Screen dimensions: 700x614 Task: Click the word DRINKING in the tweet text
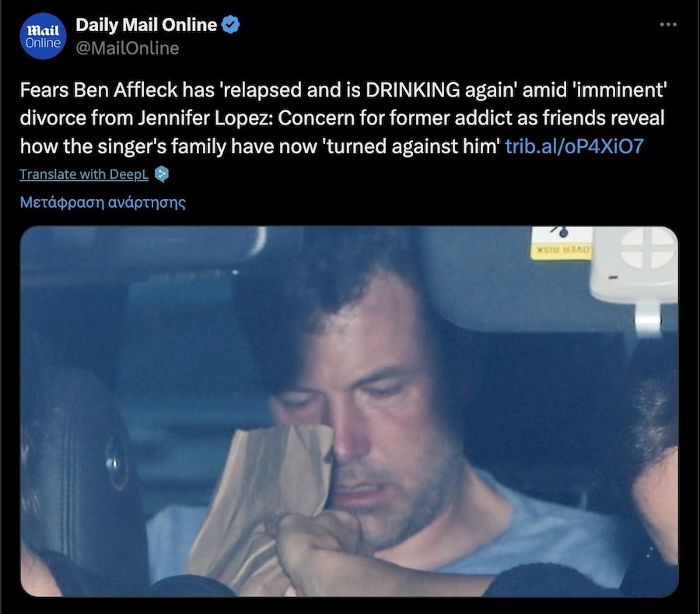(412, 89)
